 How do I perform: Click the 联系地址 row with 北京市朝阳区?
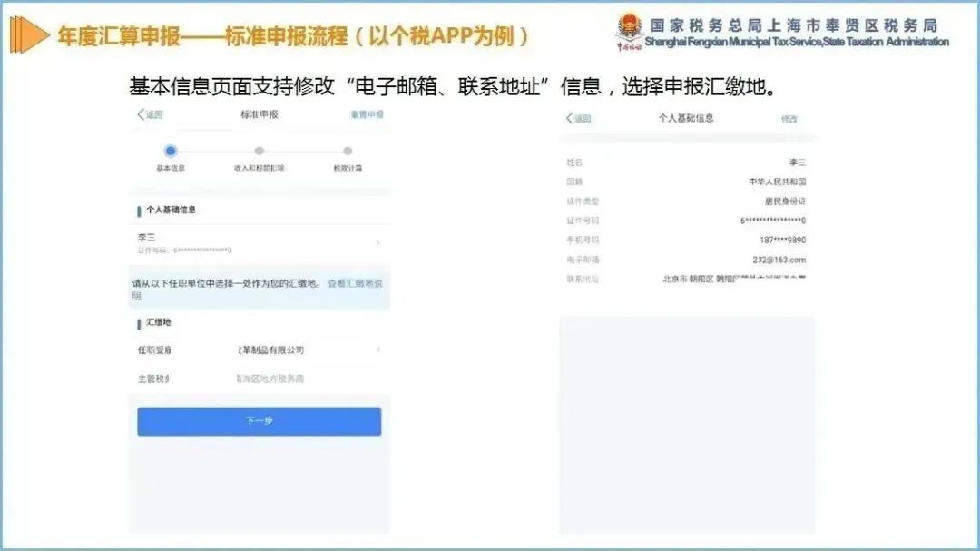686,279
